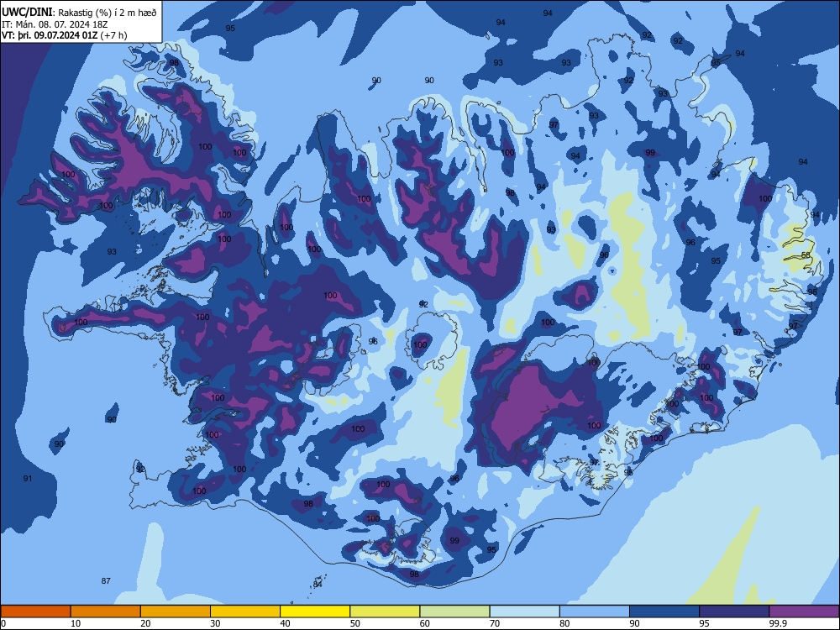840x630 pixels.
Task: Click the 91 humidity value on the map
Action: point(28,479)
